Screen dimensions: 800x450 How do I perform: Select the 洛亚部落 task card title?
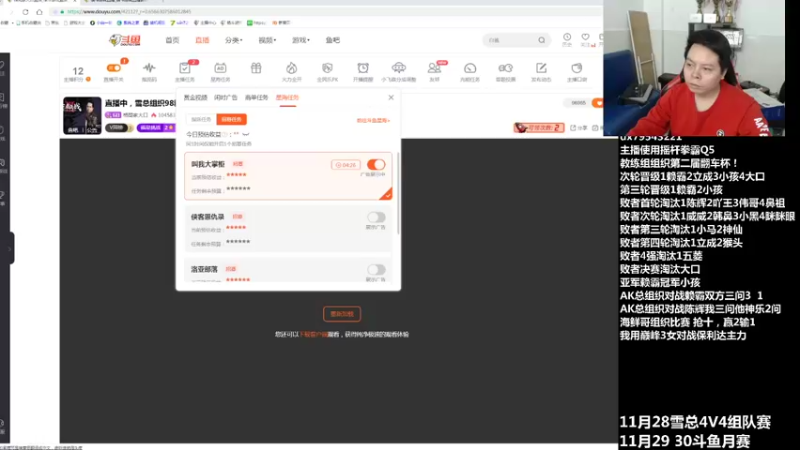(x=204, y=269)
